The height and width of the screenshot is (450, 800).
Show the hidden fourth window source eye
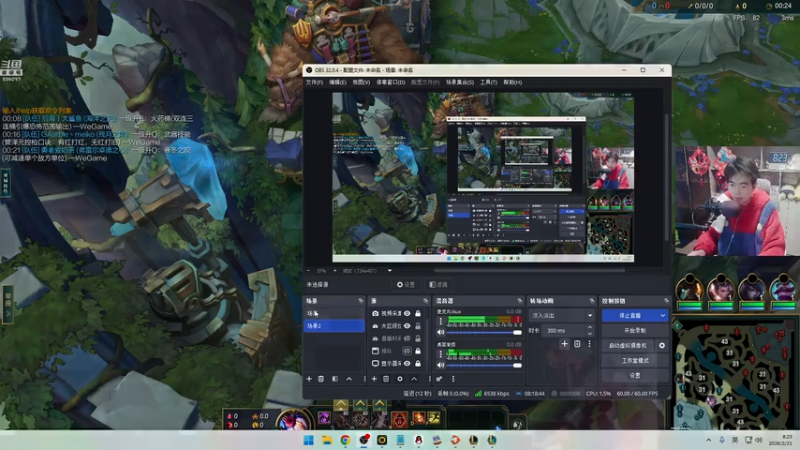407,351
